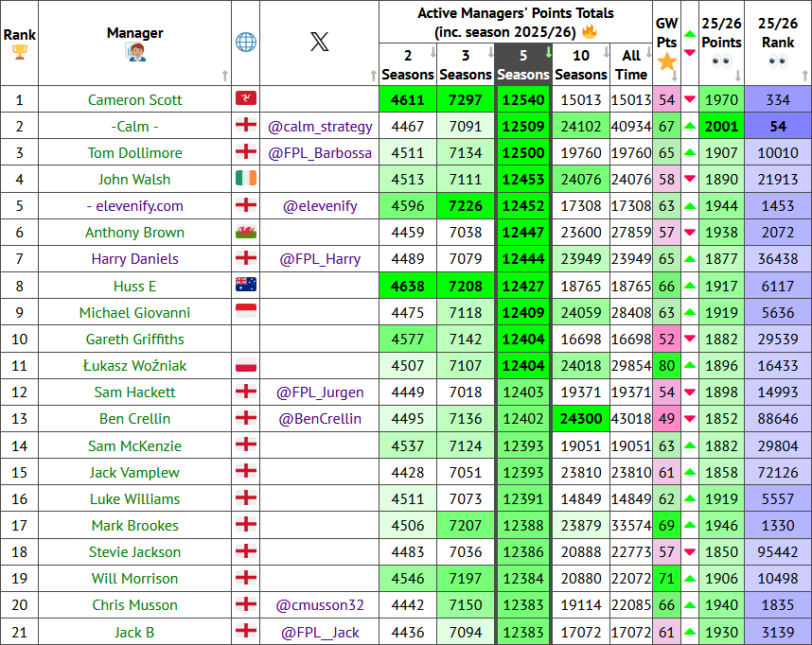Open Gareth Griffiths manager link
The height and width of the screenshot is (645, 812).
[x=134, y=340]
